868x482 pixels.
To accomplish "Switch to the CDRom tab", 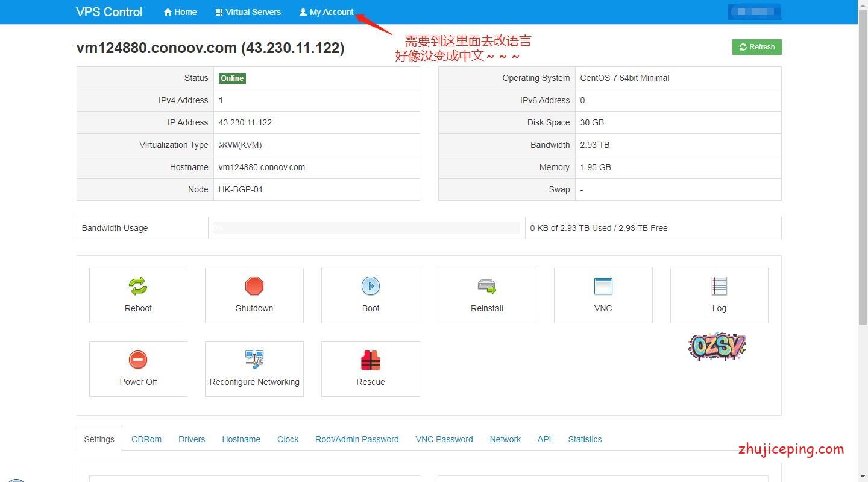I will 146,439.
